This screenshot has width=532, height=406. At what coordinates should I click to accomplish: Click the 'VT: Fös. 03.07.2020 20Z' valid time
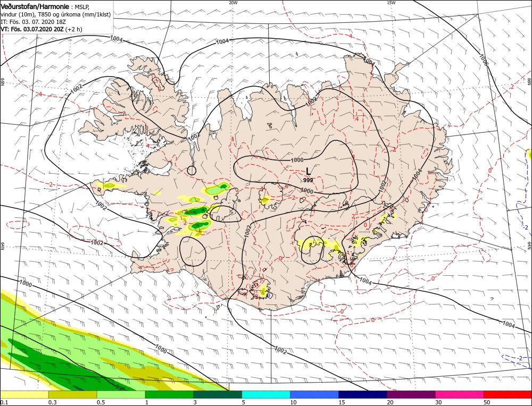click(32, 29)
